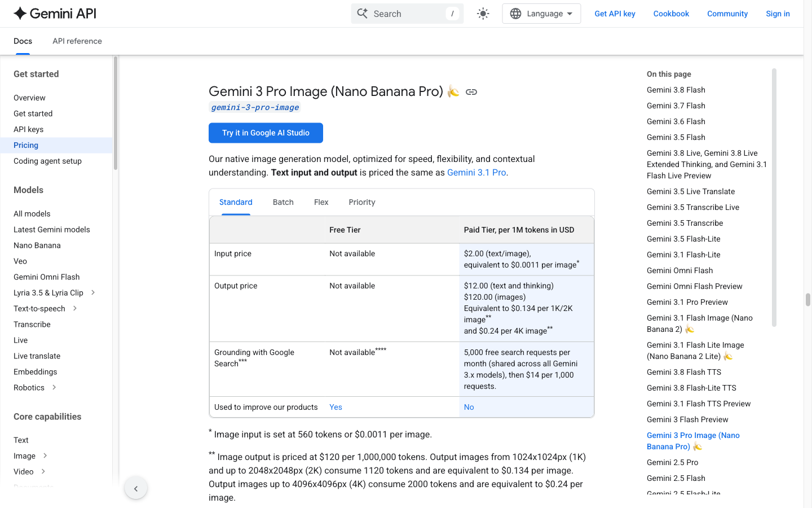812x508 pixels.
Task: Jump to Gemini 3.8 Flash section
Action: pyautogui.click(x=676, y=90)
